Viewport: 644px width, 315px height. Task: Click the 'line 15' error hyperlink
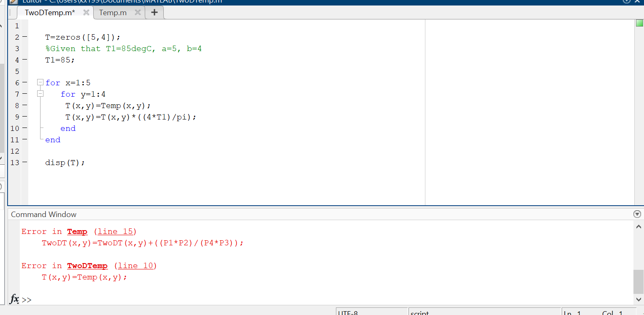coord(116,231)
